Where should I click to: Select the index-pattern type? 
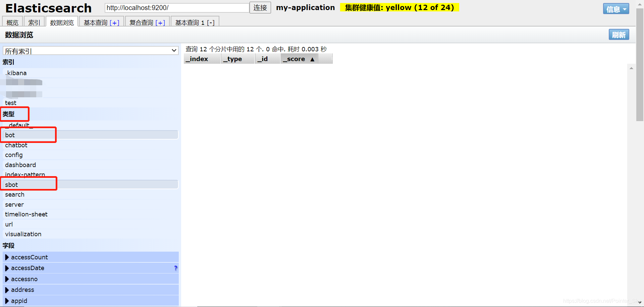[x=91, y=174]
